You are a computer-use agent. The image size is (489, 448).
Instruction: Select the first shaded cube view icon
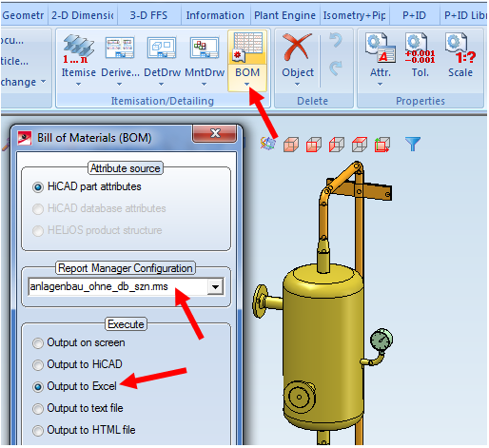[x=291, y=145]
